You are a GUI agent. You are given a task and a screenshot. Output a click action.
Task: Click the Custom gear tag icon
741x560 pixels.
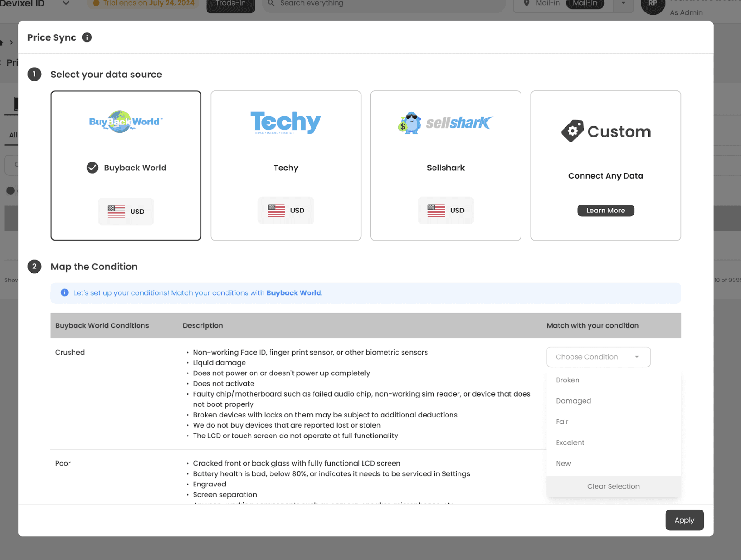(x=572, y=131)
